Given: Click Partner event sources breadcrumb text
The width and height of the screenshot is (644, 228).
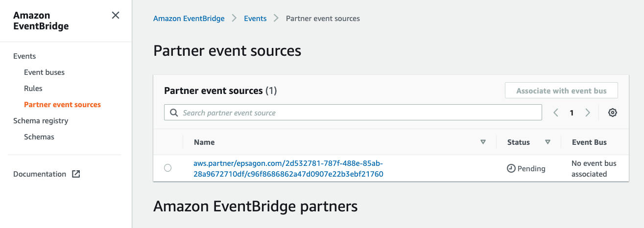Looking at the screenshot, I should coord(323,19).
